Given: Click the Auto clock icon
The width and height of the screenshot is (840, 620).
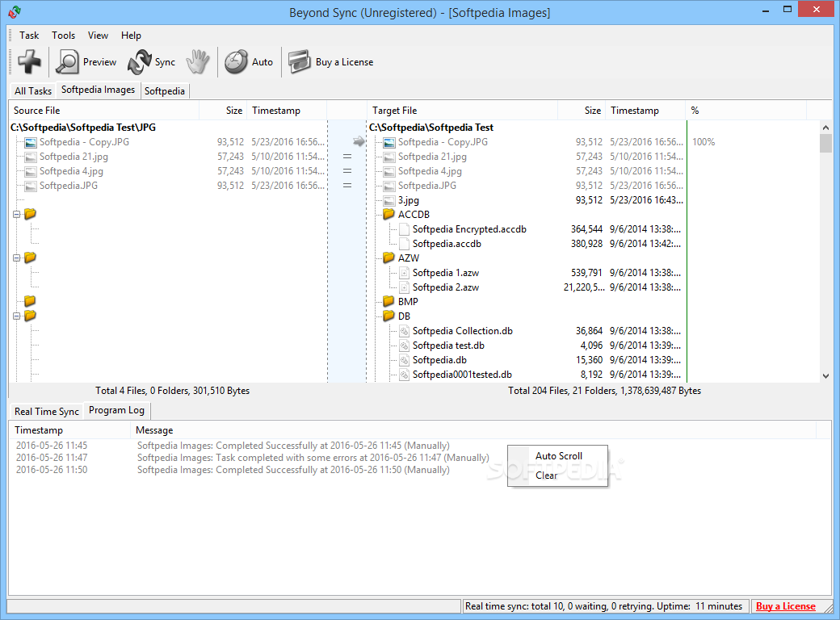Looking at the screenshot, I should pos(236,62).
